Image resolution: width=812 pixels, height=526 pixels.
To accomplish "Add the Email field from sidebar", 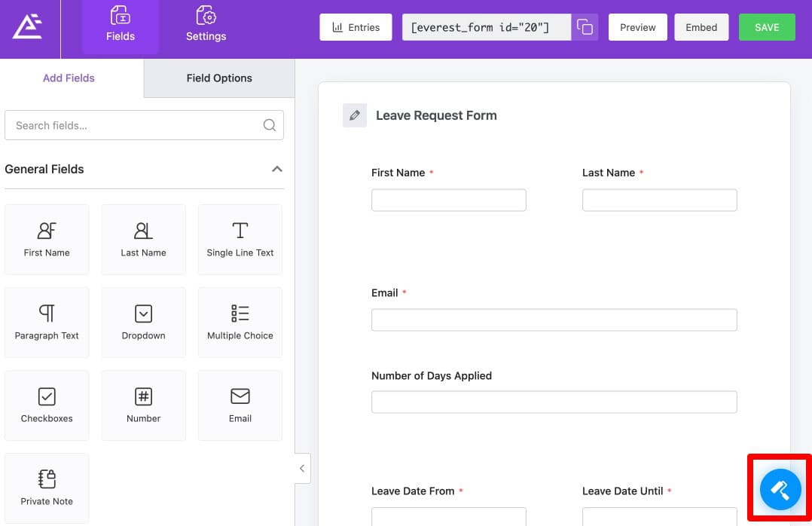I will pos(240,405).
